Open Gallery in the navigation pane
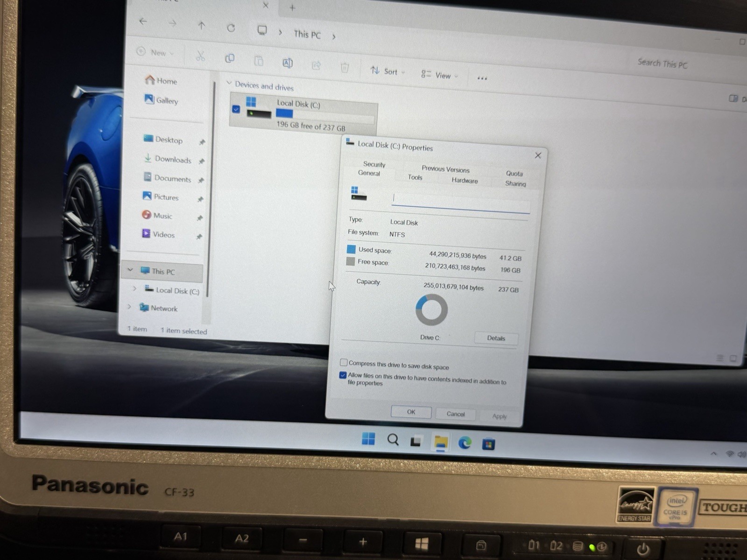 162,100
